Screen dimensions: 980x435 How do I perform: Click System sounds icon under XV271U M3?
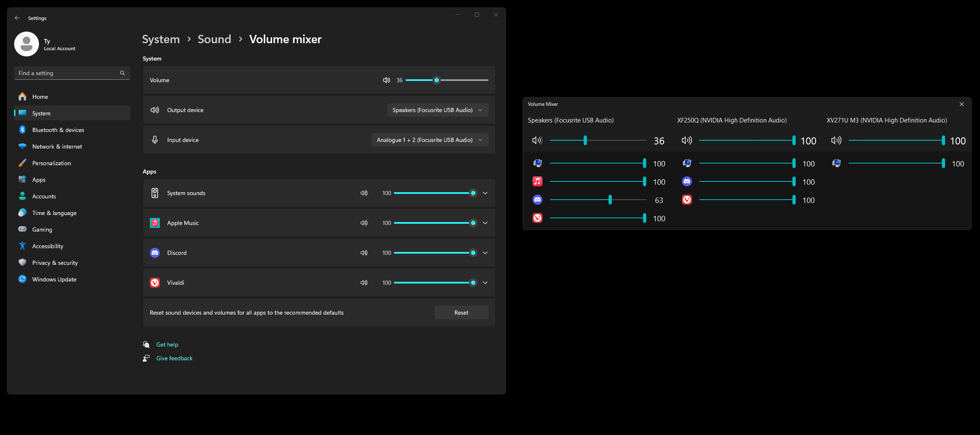[836, 163]
